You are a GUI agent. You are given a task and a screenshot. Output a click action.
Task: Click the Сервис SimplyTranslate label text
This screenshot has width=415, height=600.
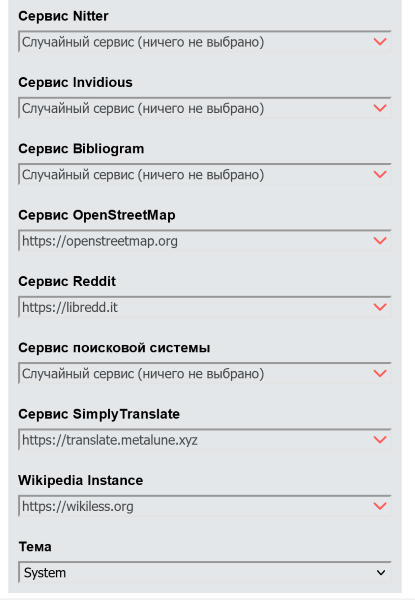pyautogui.click(x=99, y=414)
